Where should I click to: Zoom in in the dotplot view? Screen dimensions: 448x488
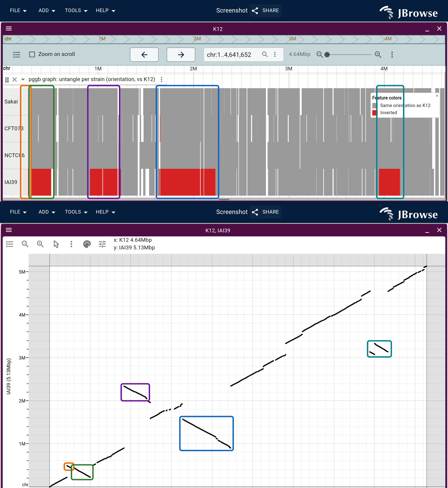(40, 244)
